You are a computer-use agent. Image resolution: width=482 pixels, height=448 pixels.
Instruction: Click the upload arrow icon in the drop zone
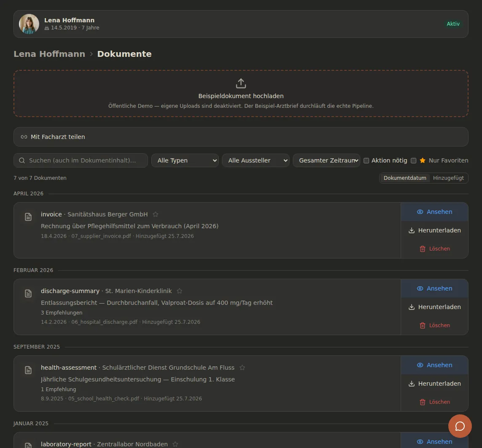pos(241,83)
